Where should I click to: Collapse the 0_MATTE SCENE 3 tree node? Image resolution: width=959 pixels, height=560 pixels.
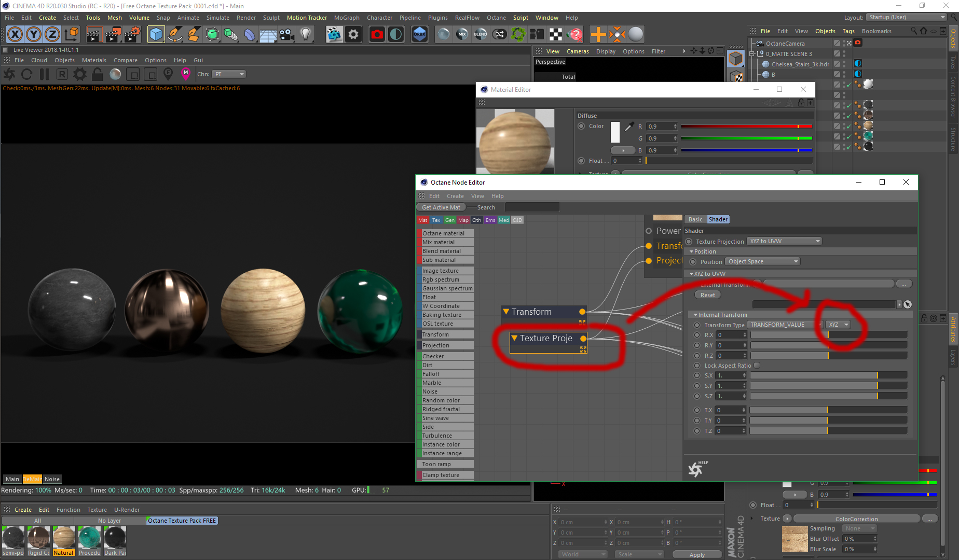(752, 54)
